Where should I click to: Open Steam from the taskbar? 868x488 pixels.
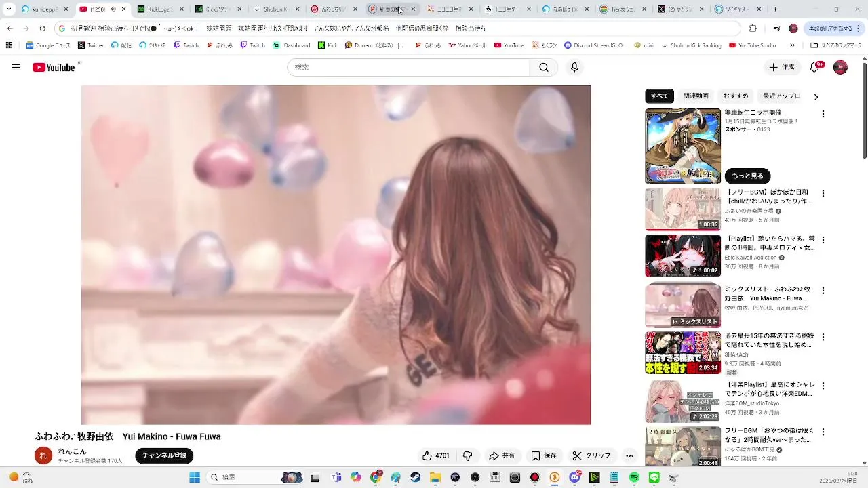(415, 477)
